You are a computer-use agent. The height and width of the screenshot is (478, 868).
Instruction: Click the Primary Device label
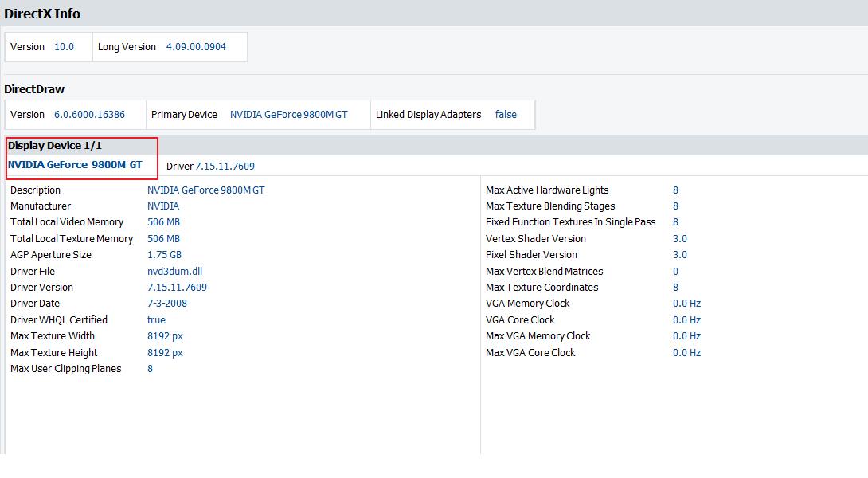click(x=184, y=114)
